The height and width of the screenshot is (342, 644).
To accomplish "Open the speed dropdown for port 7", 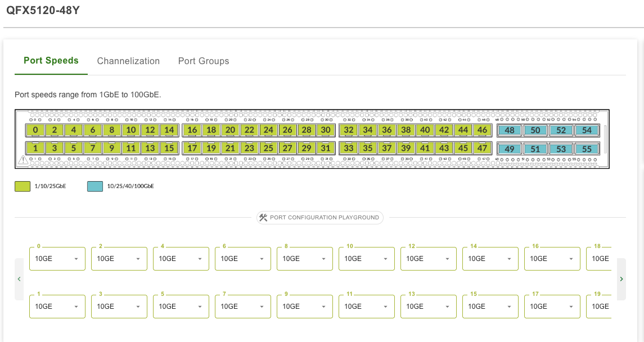I will point(243,306).
